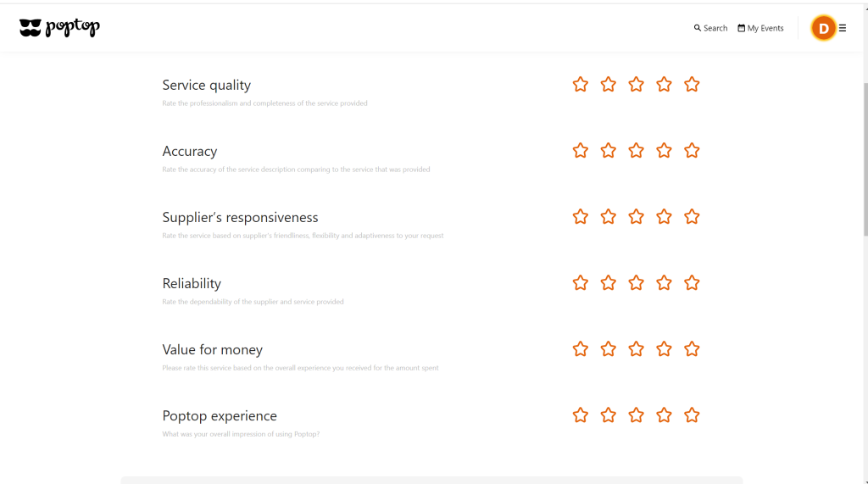Rate Accuracy with five stars
The height and width of the screenshot is (484, 868).
click(x=692, y=150)
